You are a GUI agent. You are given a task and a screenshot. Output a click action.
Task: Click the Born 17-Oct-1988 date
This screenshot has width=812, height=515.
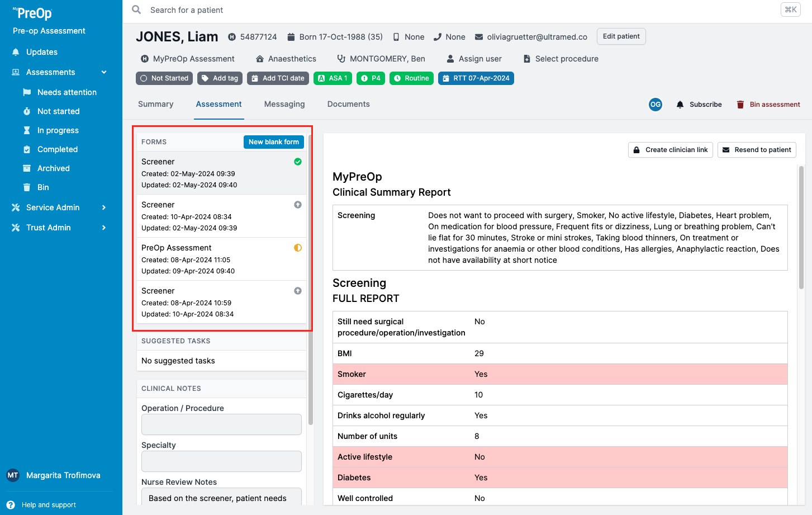click(341, 37)
